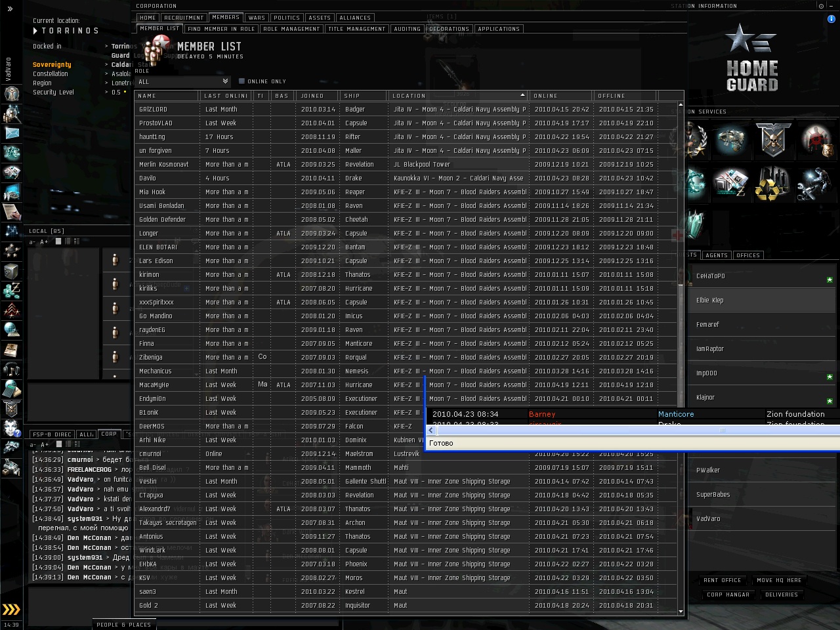Open the Role Management sub-tab
This screenshot has height=630, width=840.
point(291,29)
